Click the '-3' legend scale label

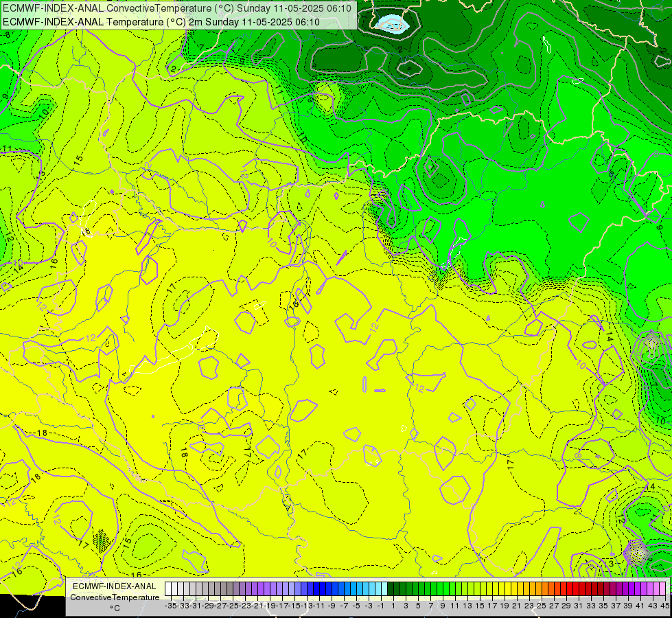point(369,606)
